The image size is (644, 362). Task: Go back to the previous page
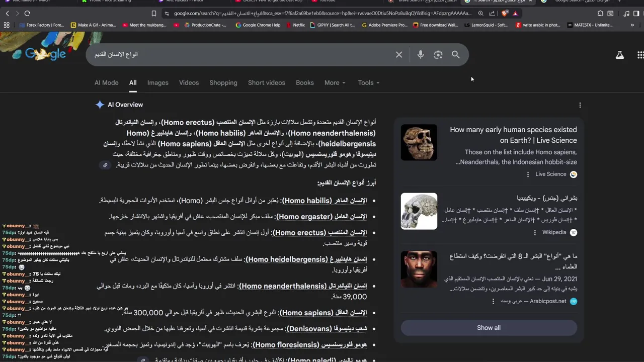(7, 14)
